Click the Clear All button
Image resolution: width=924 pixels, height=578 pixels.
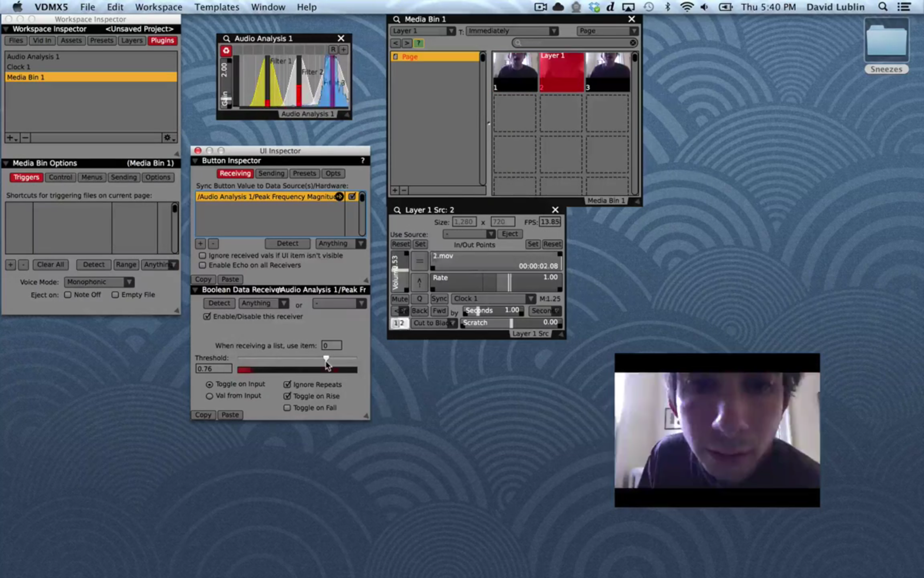pyautogui.click(x=50, y=264)
